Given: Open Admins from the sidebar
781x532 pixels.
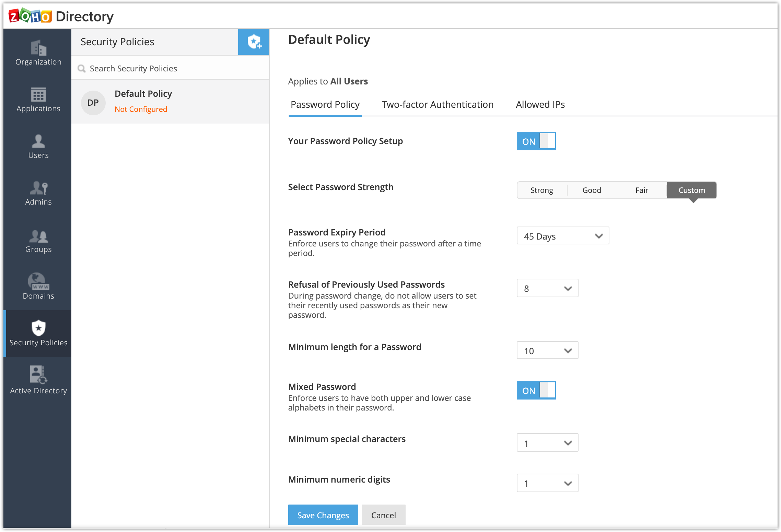Looking at the screenshot, I should pyautogui.click(x=38, y=193).
